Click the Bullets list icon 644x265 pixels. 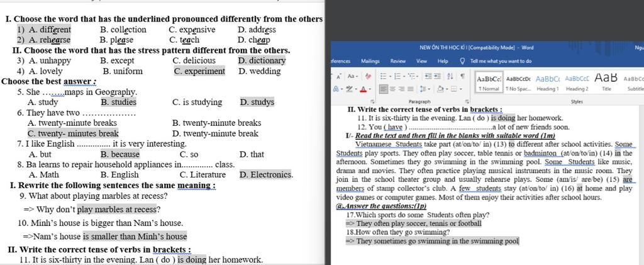[383, 76]
